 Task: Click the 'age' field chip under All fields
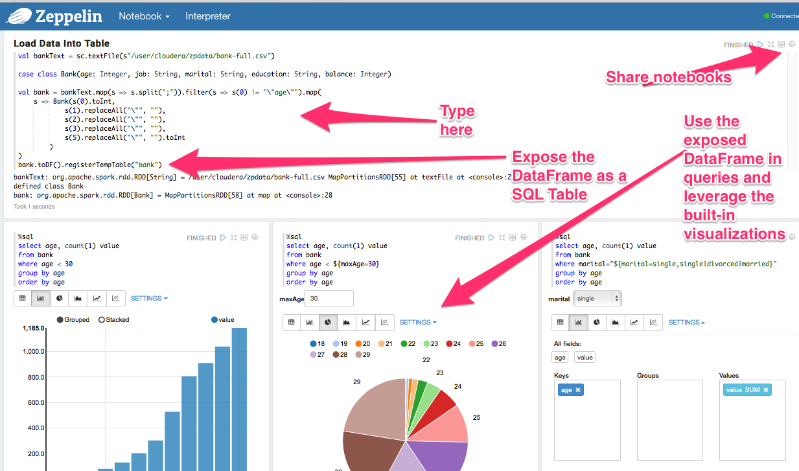click(x=560, y=357)
